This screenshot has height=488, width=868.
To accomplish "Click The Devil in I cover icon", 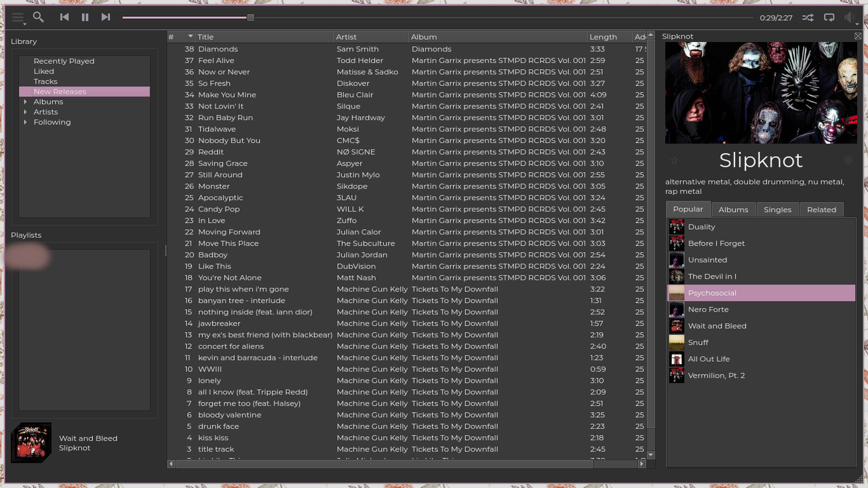I will click(677, 277).
